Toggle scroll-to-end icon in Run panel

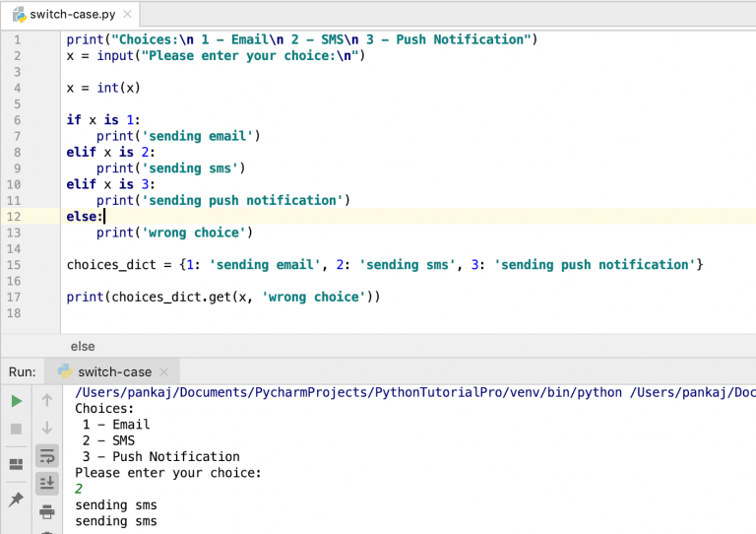coord(47,484)
